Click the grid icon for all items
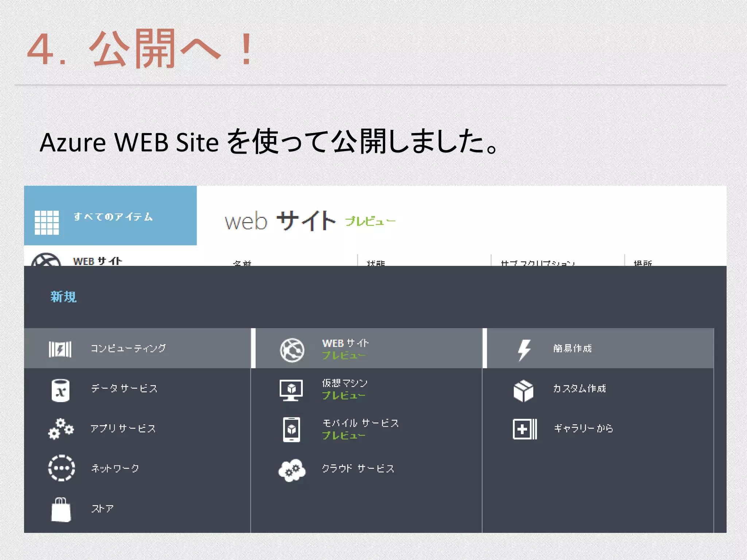This screenshot has width=747, height=560. tap(47, 222)
